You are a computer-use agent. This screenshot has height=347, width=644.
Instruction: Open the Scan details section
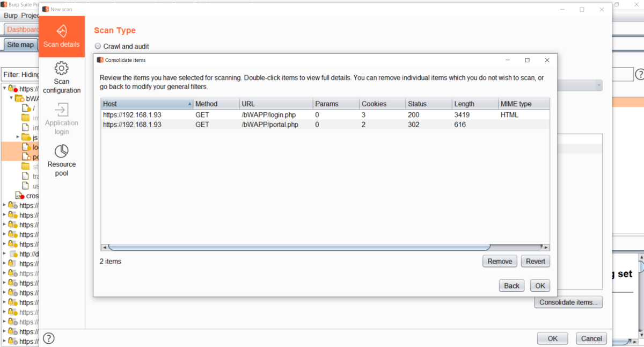click(62, 37)
